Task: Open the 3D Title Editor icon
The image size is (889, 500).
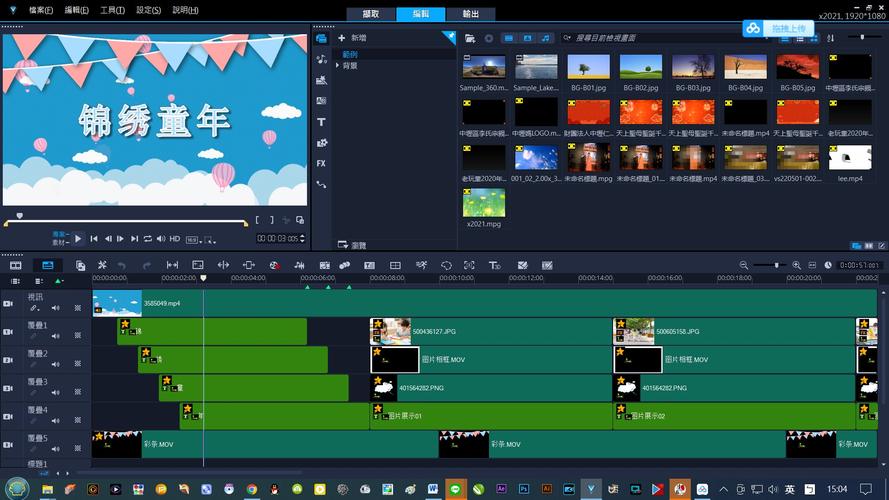Action: pyautogui.click(x=494, y=265)
